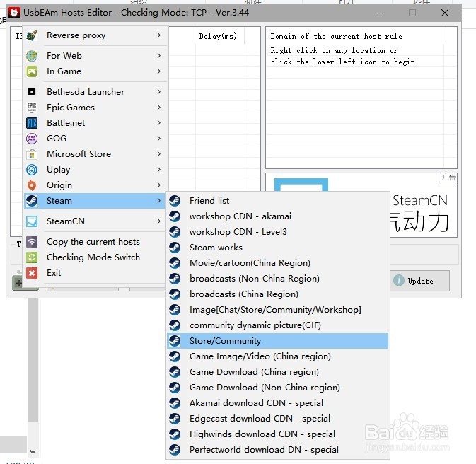The image size is (476, 464).
Task: Click the Steam icon beside Akamai download CDN
Action: [175, 403]
